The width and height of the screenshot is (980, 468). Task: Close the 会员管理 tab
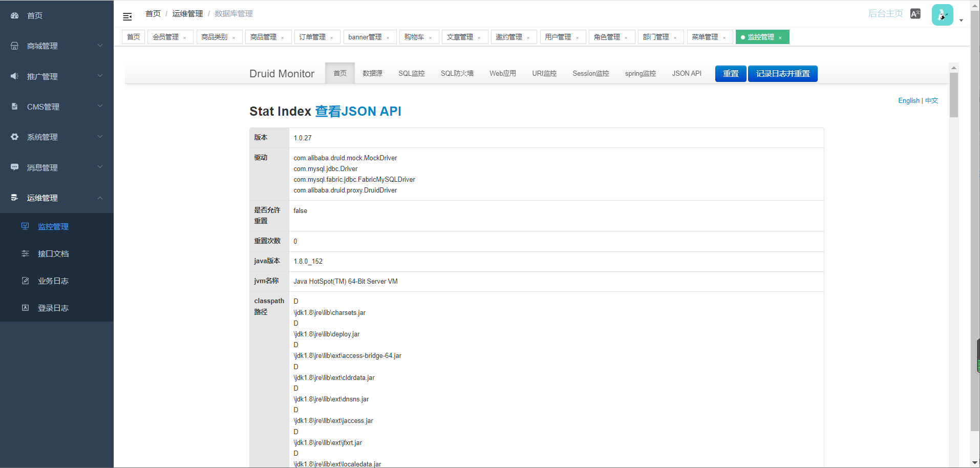point(185,37)
